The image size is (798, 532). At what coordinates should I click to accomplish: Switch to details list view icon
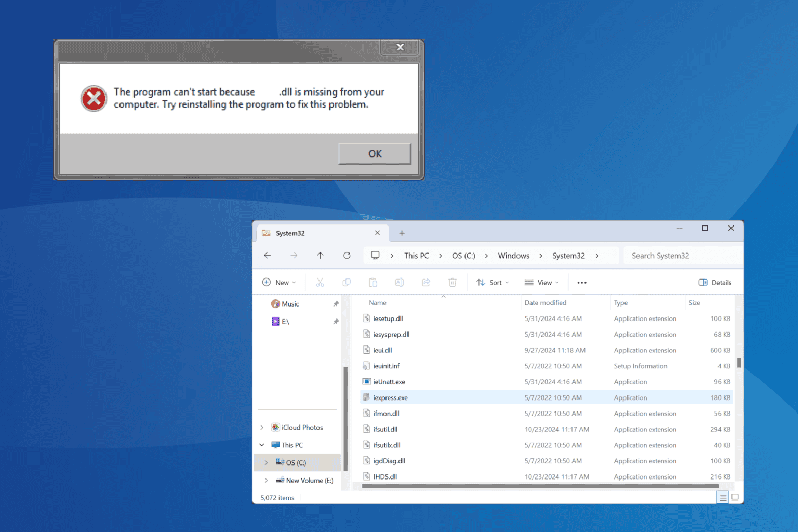723,498
